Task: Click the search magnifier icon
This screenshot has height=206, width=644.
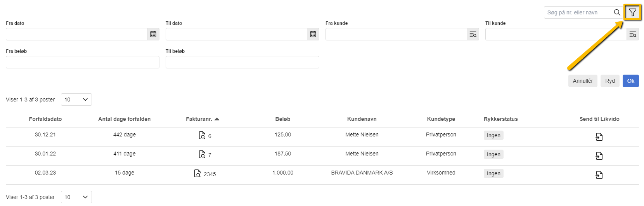Action: pyautogui.click(x=617, y=12)
